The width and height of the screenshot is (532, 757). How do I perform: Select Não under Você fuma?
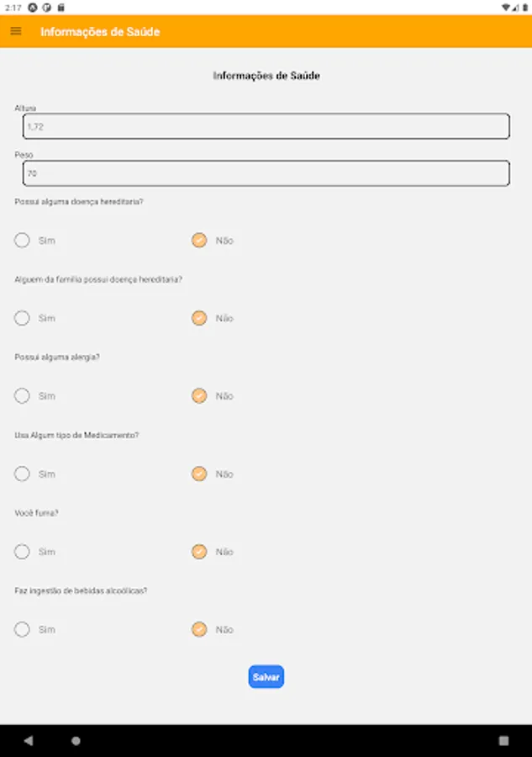pyautogui.click(x=199, y=552)
